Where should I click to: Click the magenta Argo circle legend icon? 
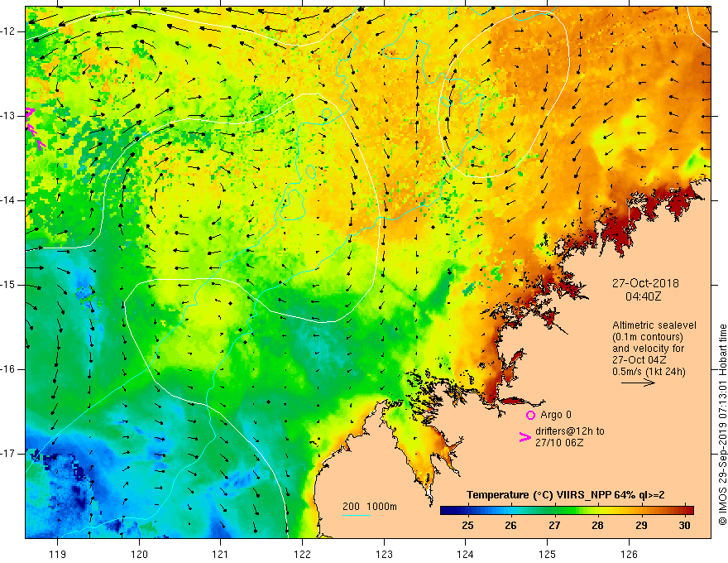point(530,415)
